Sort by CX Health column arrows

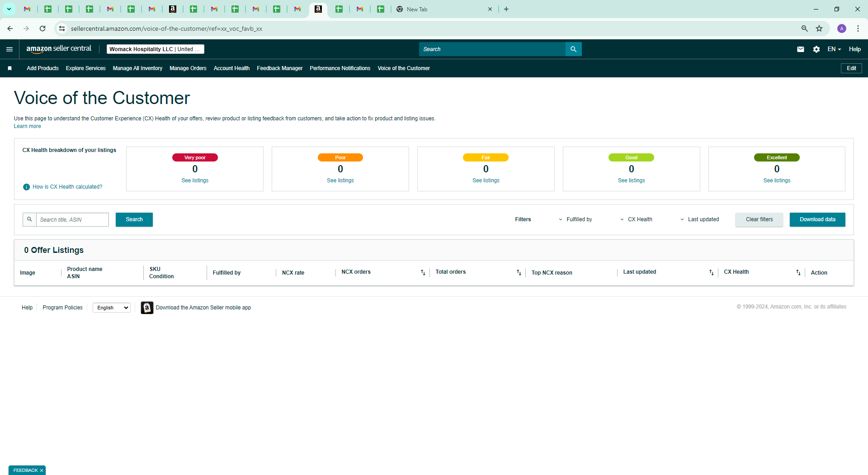coord(798,272)
